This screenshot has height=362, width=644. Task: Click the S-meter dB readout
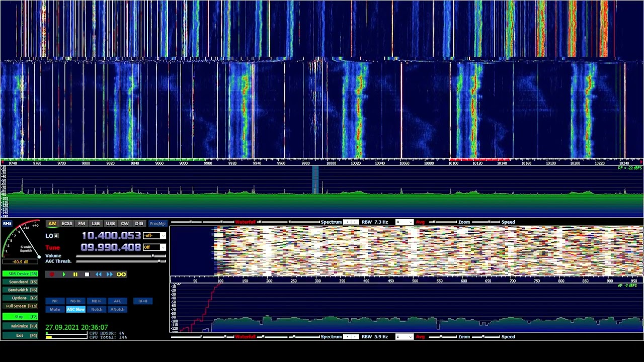pyautogui.click(x=20, y=262)
